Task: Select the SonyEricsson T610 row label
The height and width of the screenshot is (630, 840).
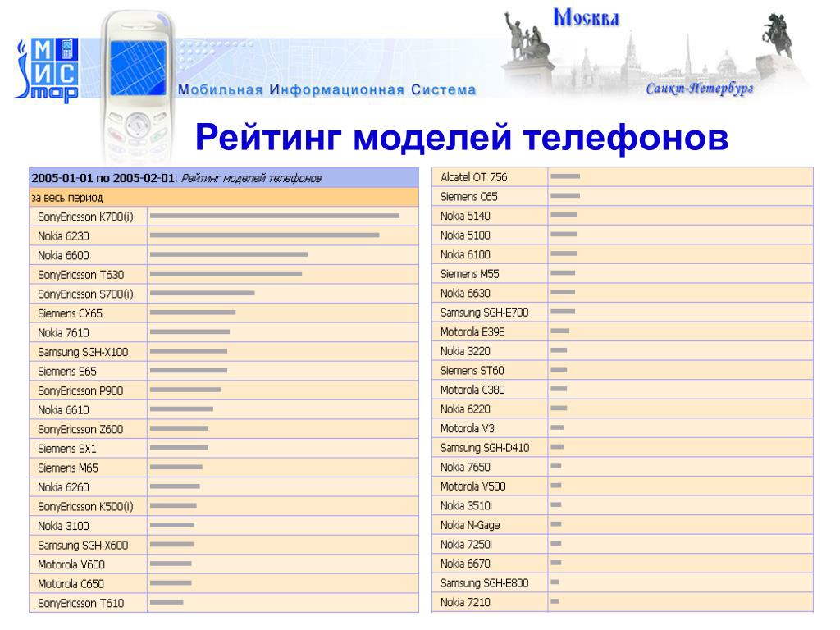Action: tap(81, 603)
